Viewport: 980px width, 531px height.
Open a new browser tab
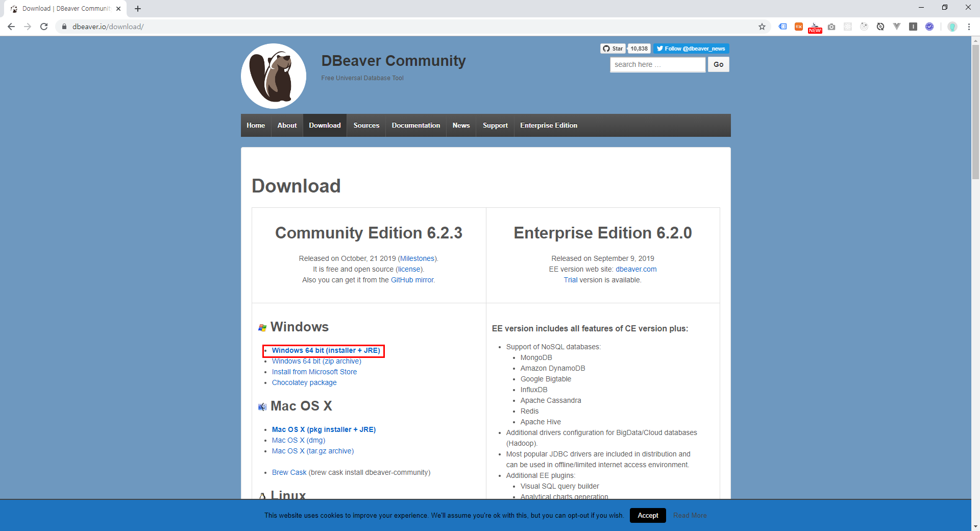coord(138,9)
